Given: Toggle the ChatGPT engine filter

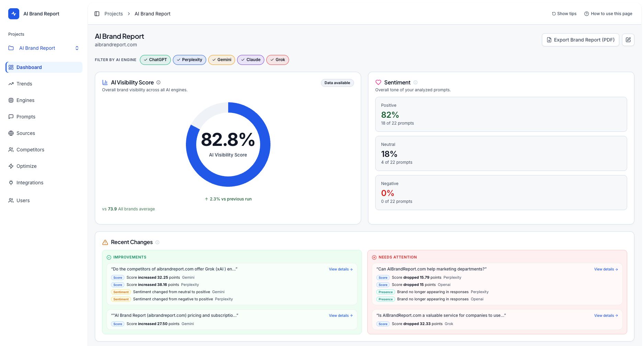Looking at the screenshot, I should 155,60.
